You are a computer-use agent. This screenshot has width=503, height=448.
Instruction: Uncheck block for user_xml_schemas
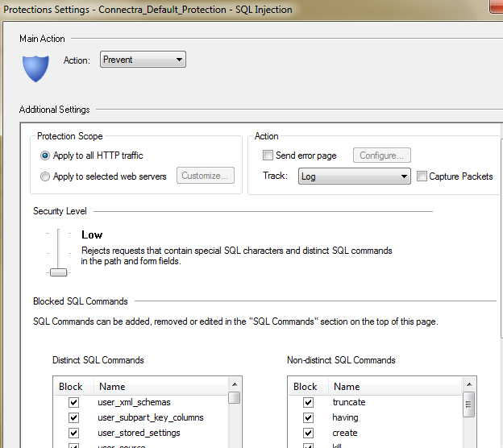[74, 402]
